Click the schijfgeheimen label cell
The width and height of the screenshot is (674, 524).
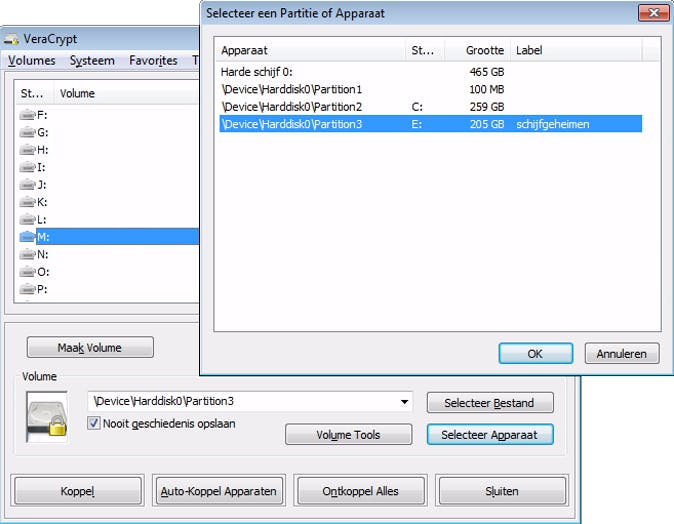(x=553, y=124)
